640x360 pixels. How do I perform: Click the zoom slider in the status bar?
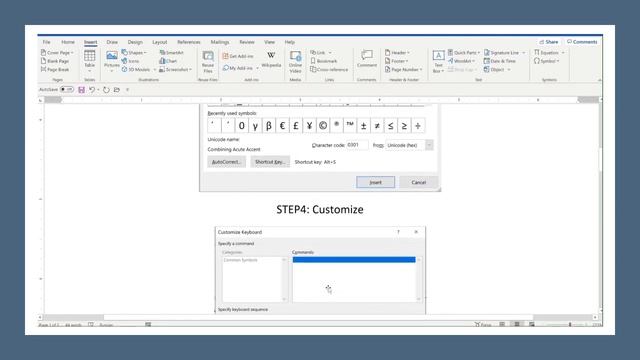569,325
